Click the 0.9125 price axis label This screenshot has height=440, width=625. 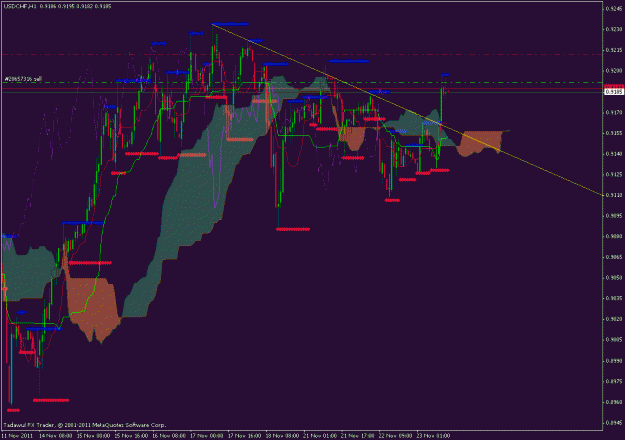[x=614, y=174]
